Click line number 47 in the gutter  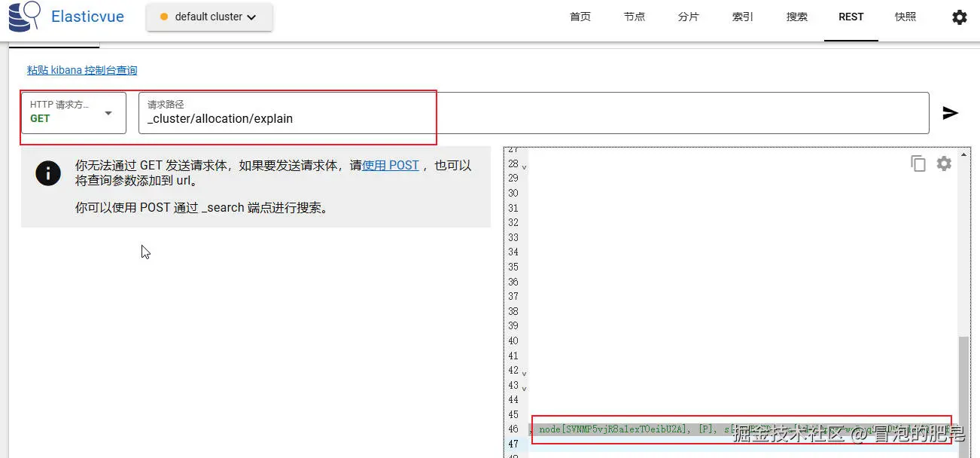(x=513, y=444)
